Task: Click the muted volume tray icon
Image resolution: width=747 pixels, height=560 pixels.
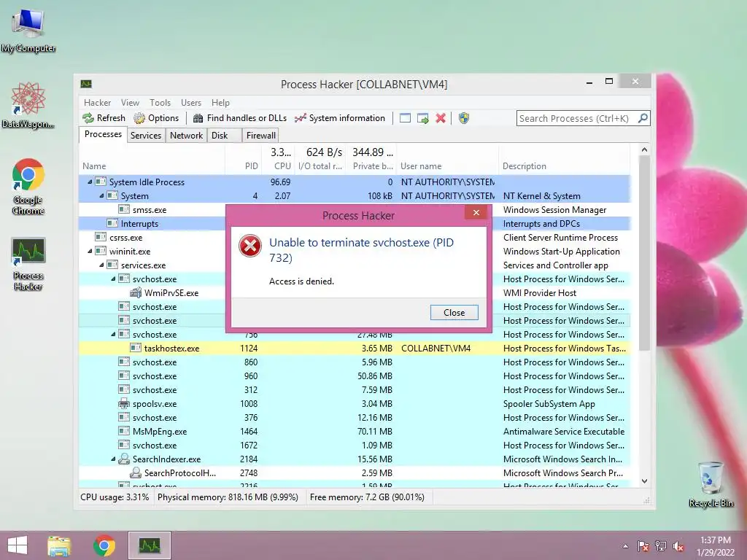Action: (x=678, y=546)
